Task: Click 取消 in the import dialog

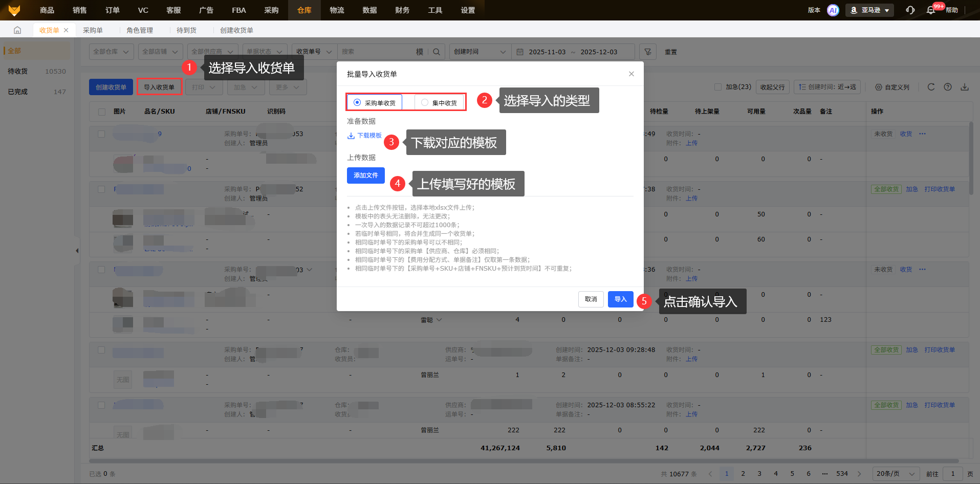Action: coord(591,299)
